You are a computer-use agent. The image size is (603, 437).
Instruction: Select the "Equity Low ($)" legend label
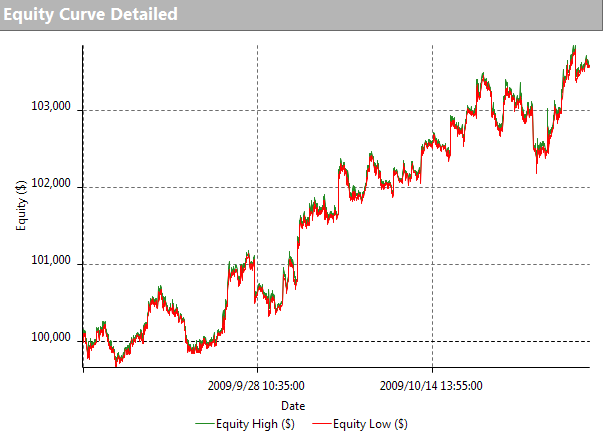point(371,424)
